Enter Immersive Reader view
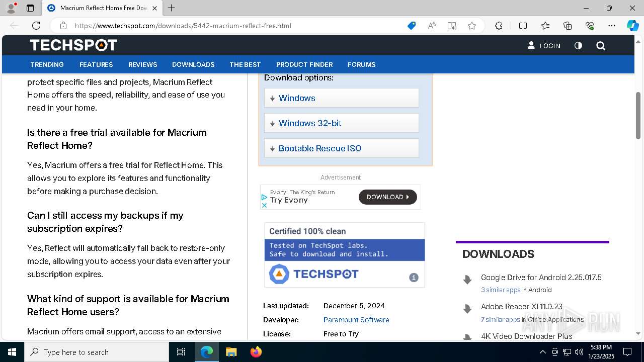 click(x=452, y=26)
